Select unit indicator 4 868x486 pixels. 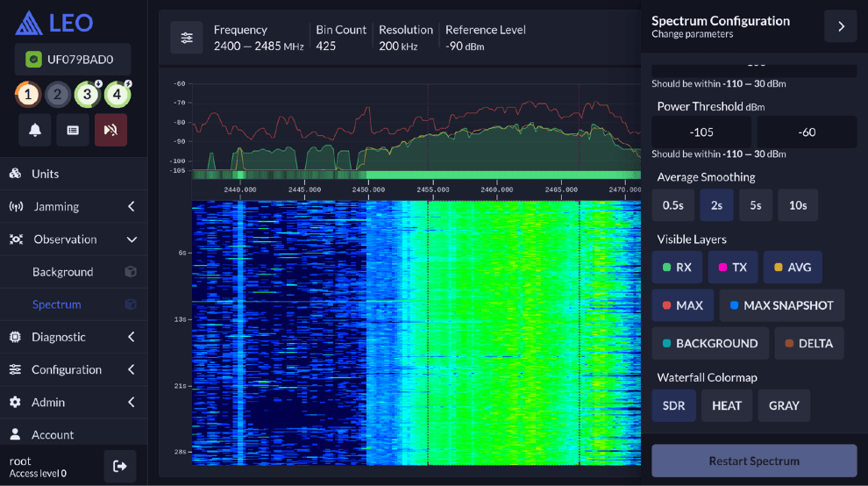(x=117, y=95)
